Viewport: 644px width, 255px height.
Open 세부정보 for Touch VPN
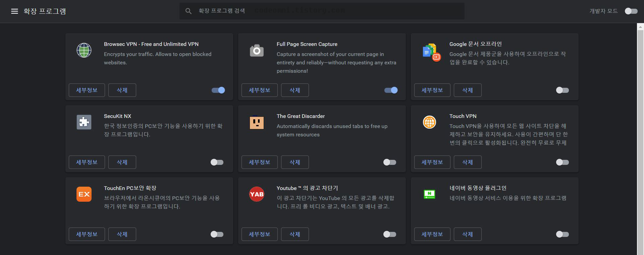(x=432, y=162)
